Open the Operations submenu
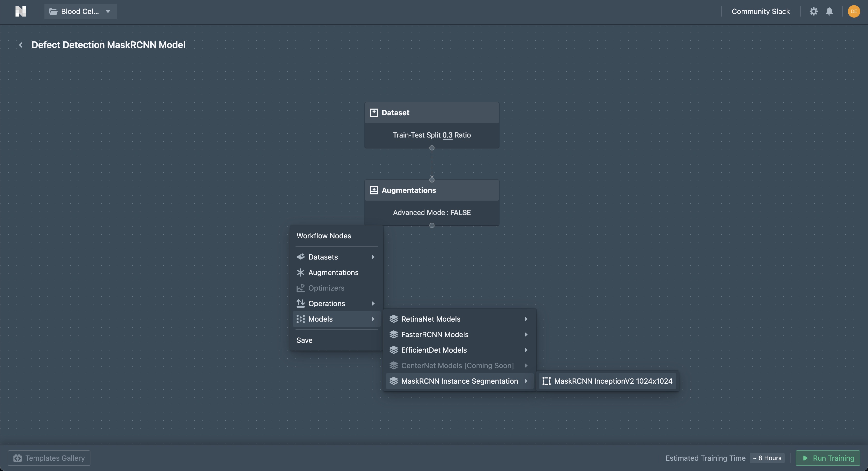The image size is (868, 471). (x=336, y=303)
